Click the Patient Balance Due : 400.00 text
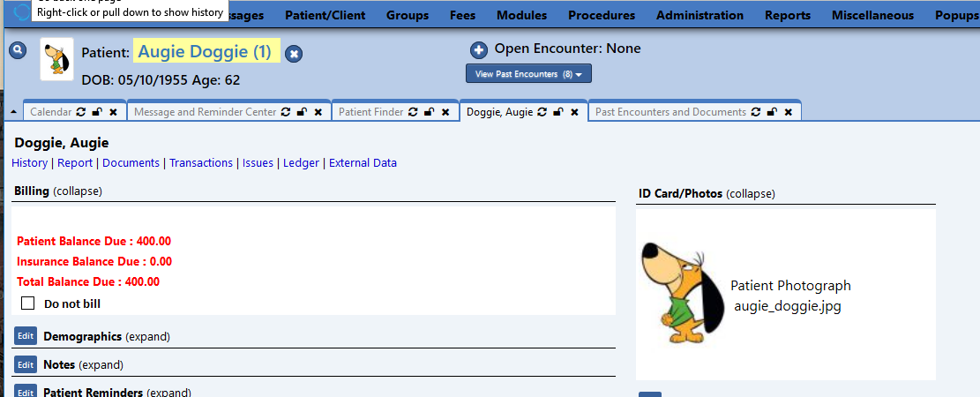 pyautogui.click(x=94, y=242)
